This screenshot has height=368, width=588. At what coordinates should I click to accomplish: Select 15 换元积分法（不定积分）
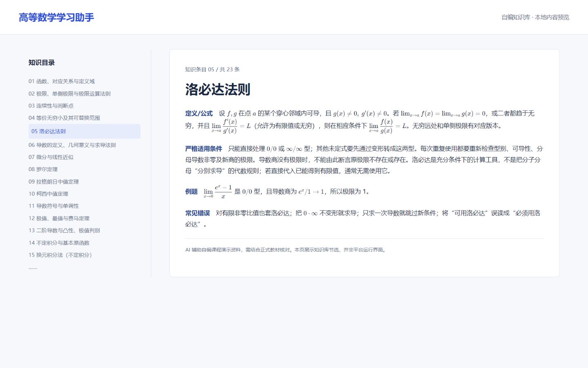pos(61,255)
